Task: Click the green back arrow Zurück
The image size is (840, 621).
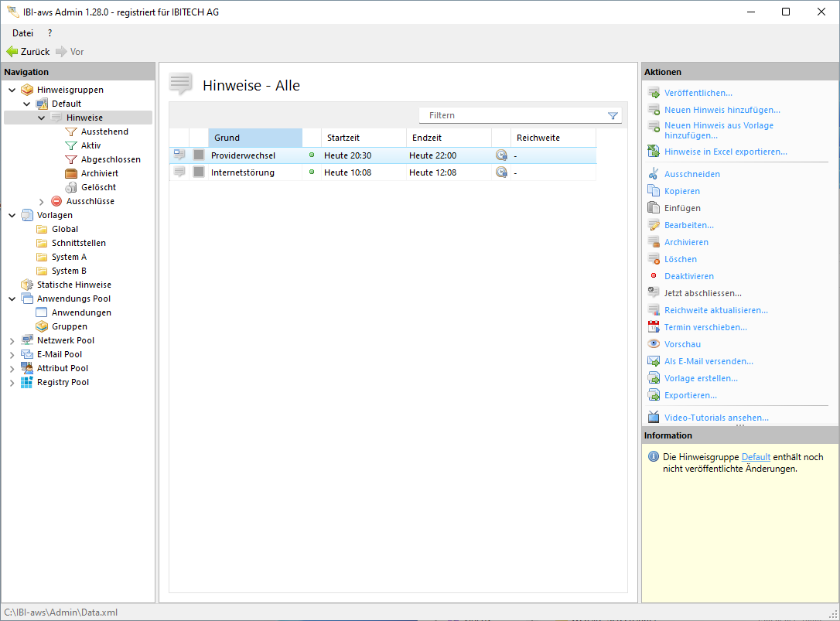Action: pyautogui.click(x=12, y=52)
